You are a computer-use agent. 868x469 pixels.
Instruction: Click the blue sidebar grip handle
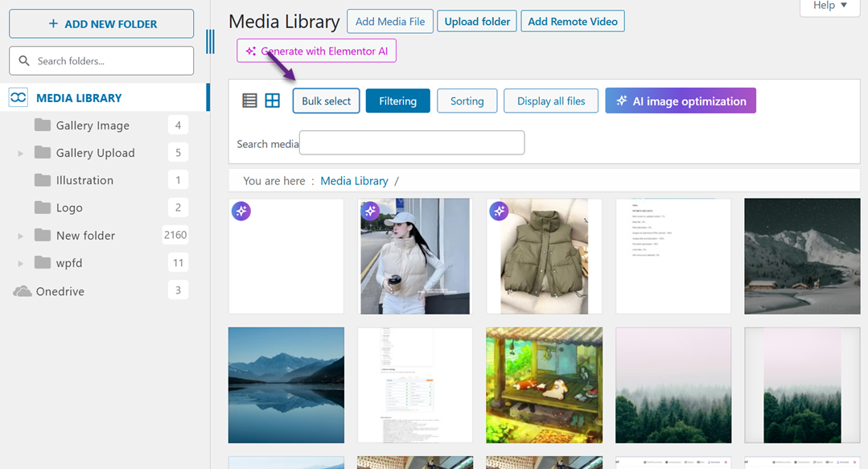(210, 43)
